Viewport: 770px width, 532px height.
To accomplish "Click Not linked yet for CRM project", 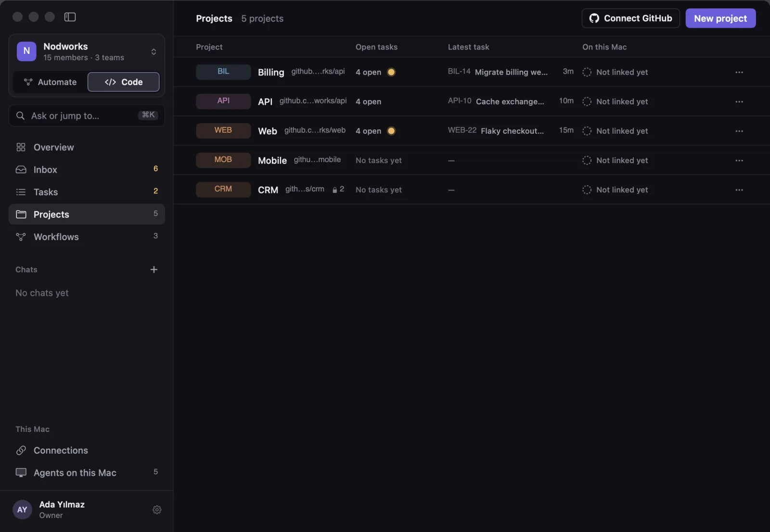I will 622,190.
